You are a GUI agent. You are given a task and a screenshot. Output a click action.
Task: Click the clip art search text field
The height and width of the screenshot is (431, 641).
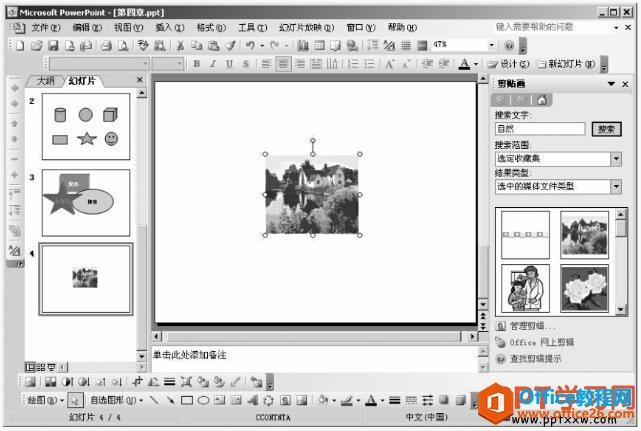[x=540, y=129]
